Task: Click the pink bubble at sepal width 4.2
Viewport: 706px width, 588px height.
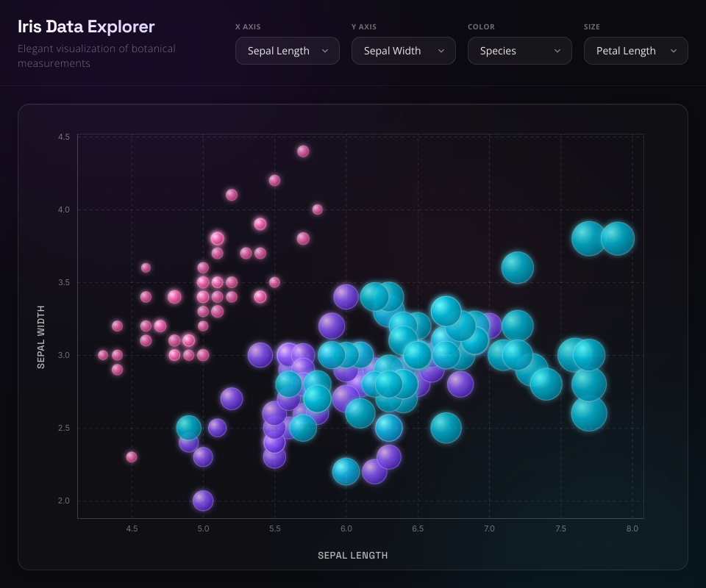Action: coord(274,180)
